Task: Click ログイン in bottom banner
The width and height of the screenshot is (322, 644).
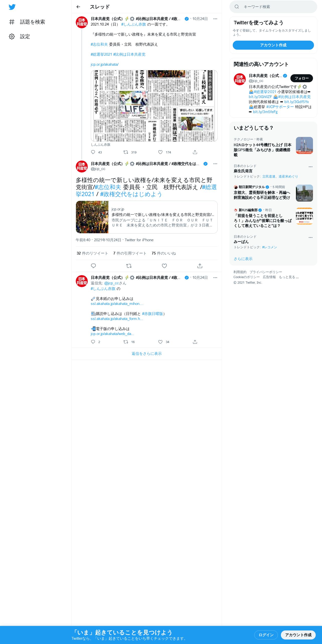Action: point(266,635)
